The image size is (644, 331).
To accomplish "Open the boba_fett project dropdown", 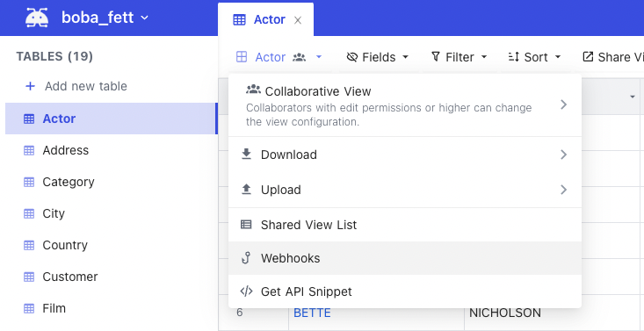I will tap(105, 18).
